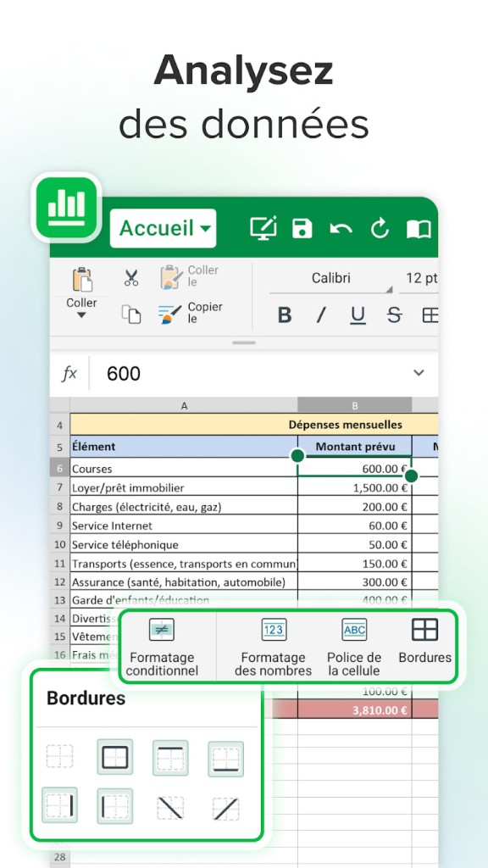Click the copy pages icon
This screenshot has height=868, width=488.
[x=131, y=314]
